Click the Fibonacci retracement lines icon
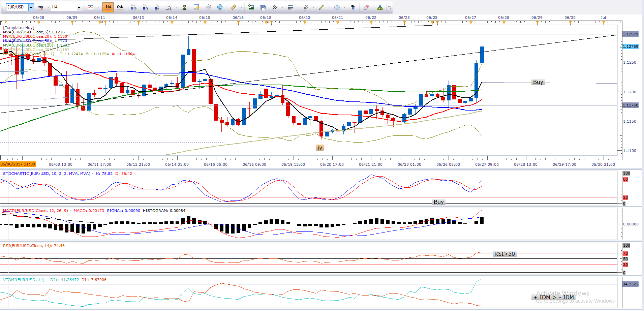Screen dimensions: 644x311 pos(290,7)
